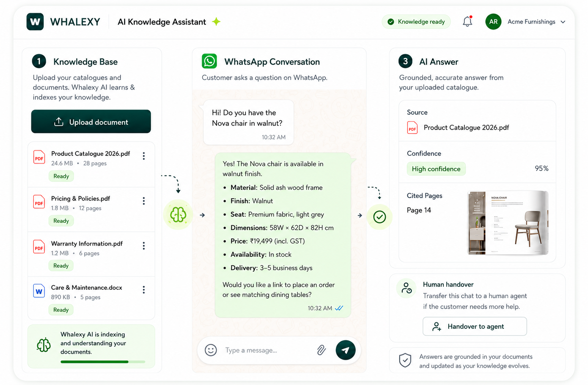588x385 pixels.
Task: Click the WhatsApp logo icon
Action: (x=209, y=61)
